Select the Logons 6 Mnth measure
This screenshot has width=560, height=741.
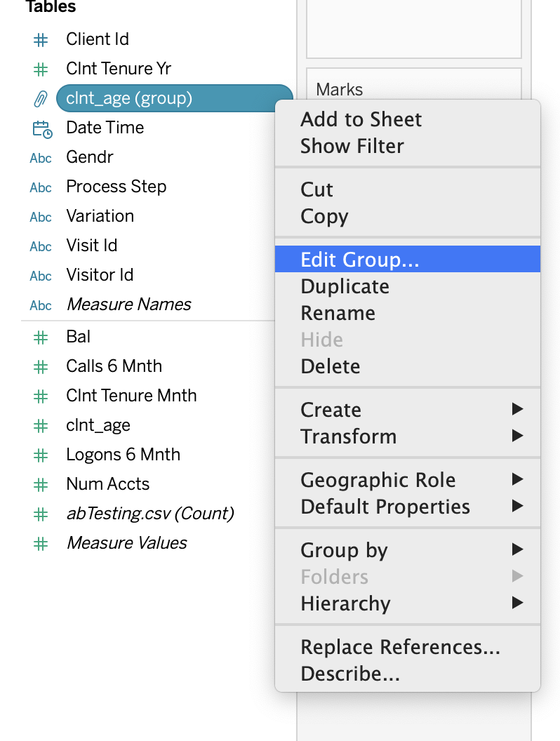click(123, 455)
